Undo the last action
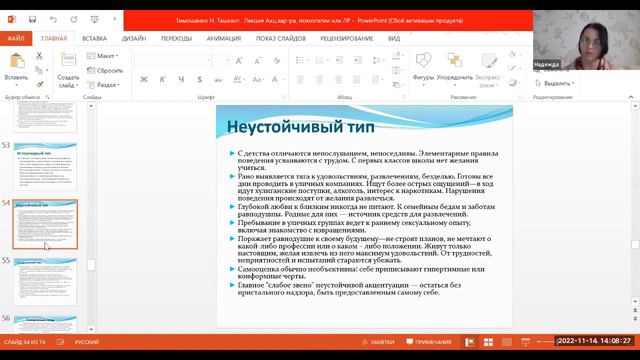The width and height of the screenshot is (640, 360). pos(53,20)
